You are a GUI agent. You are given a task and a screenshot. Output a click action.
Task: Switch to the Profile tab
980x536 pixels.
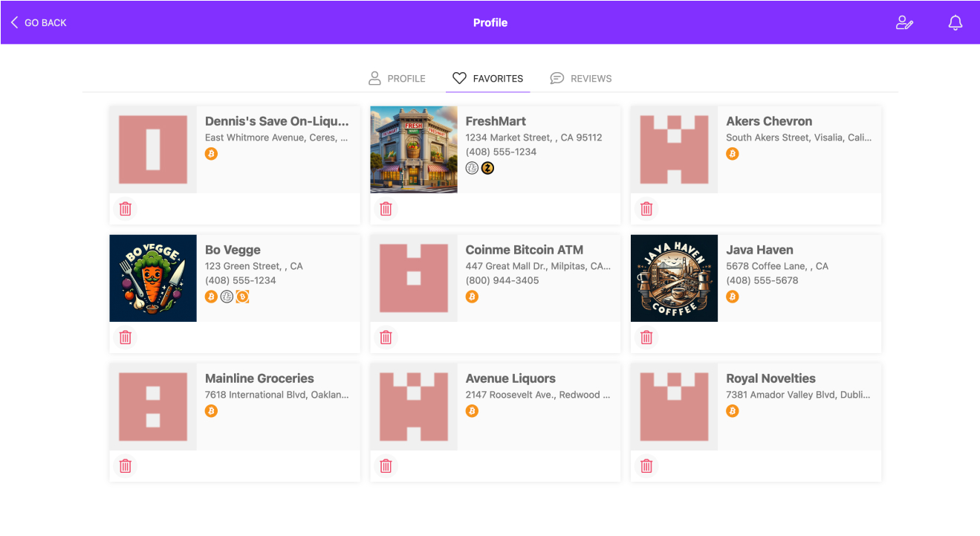tap(397, 78)
